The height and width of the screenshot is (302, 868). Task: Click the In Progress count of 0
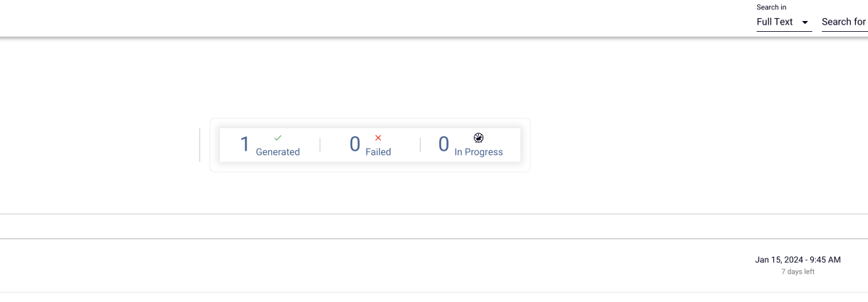[x=444, y=145]
